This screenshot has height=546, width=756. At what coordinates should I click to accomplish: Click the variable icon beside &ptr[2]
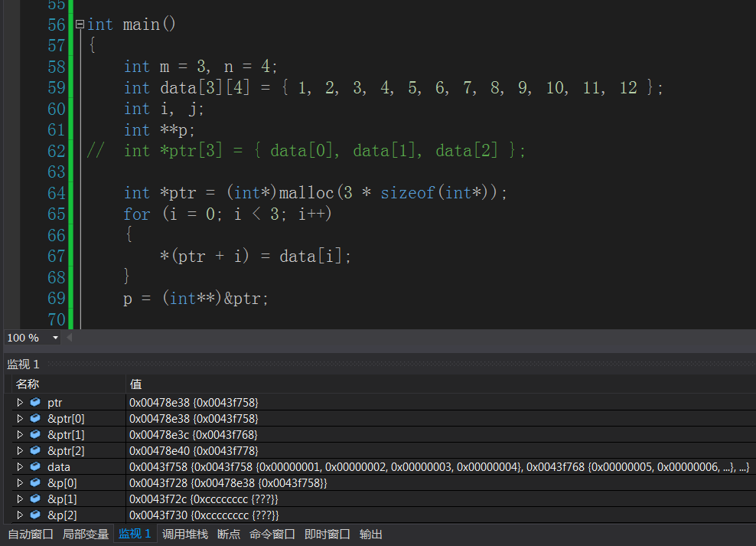[x=35, y=450]
